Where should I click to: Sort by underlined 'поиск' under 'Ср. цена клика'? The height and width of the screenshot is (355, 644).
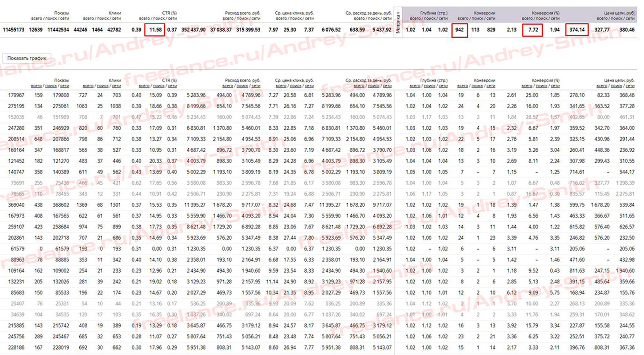[296, 86]
